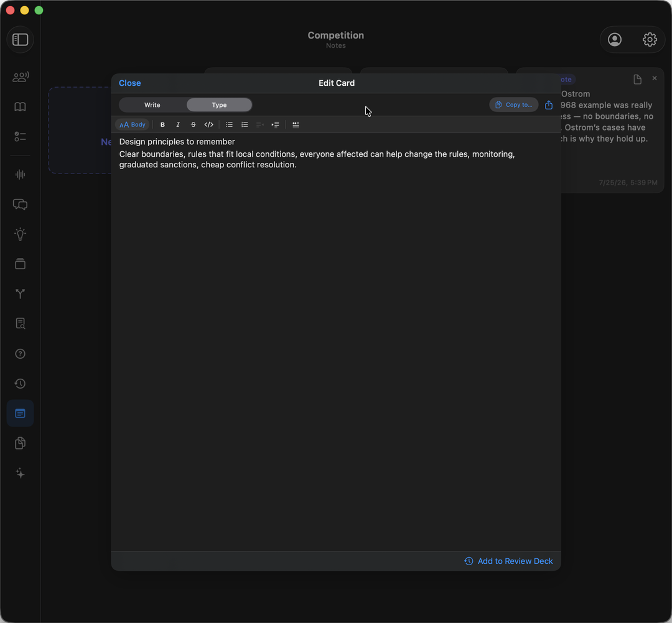Open the sparkle AI sidebar icon
672x623 pixels.
click(x=20, y=473)
